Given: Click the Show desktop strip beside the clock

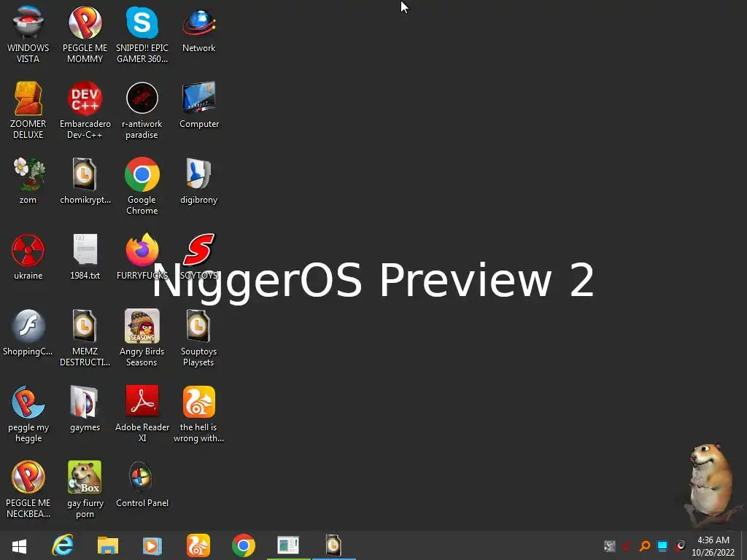Looking at the screenshot, I should 744,545.
